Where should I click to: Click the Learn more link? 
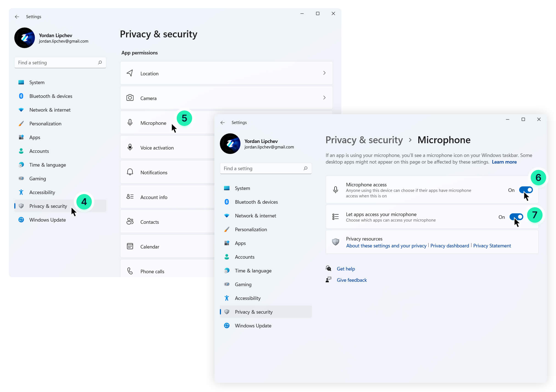(x=504, y=162)
